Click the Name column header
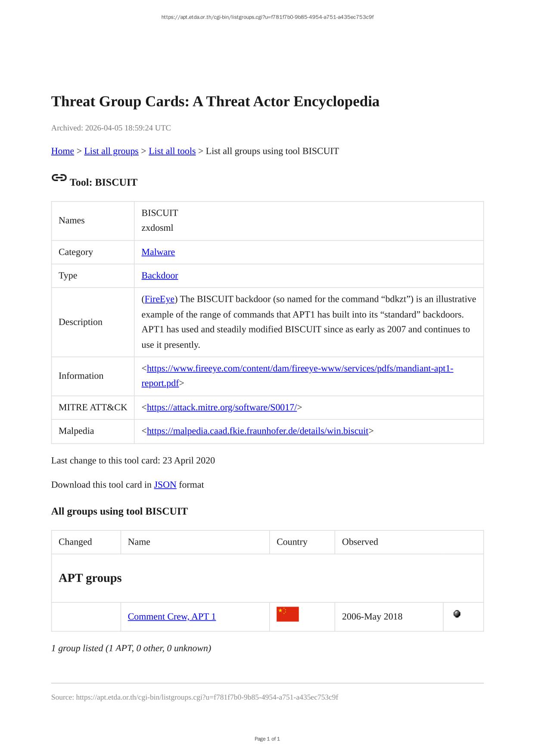The width and height of the screenshot is (535, 756). click(139, 542)
